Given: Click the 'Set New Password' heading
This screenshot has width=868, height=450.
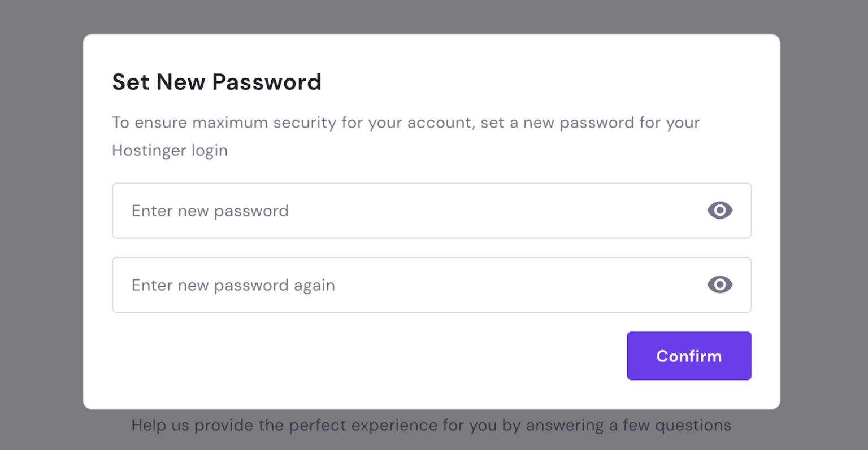Looking at the screenshot, I should (216, 82).
